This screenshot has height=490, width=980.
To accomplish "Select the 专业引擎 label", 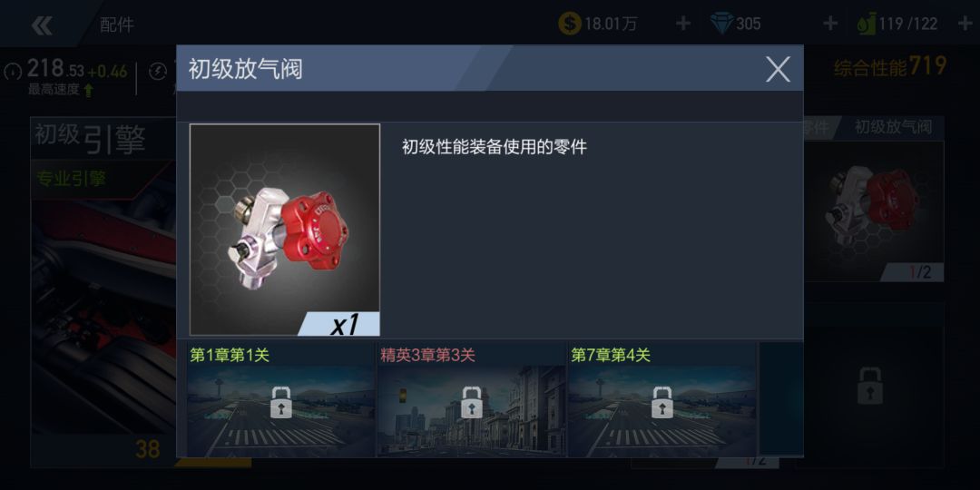I will 72,179.
